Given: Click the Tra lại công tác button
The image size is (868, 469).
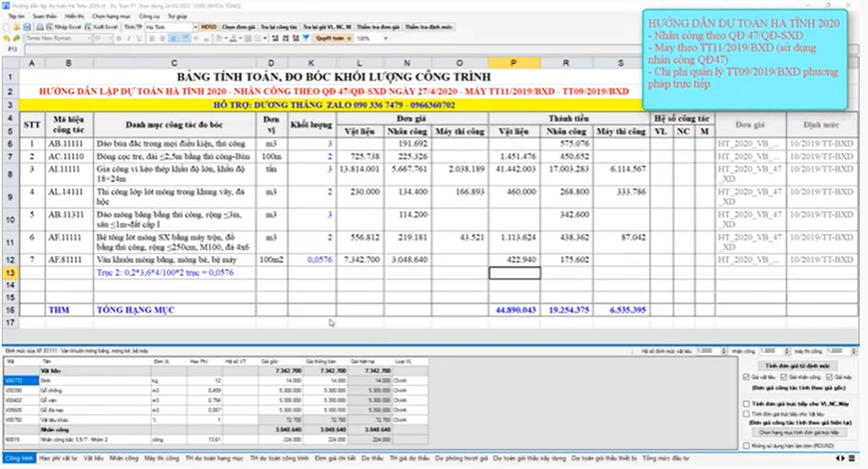Looking at the screenshot, I should pos(279,27).
